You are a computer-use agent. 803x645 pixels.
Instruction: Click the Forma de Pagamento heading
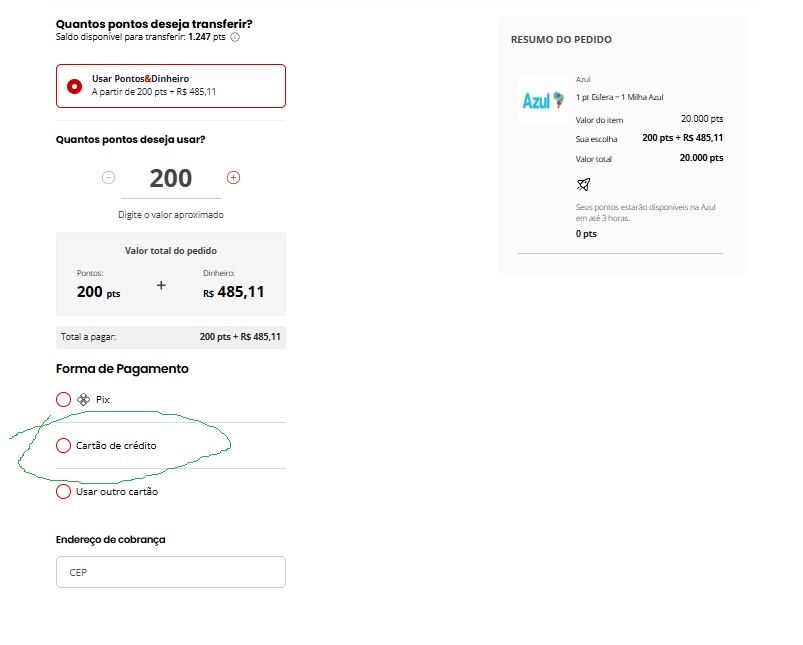[122, 369]
